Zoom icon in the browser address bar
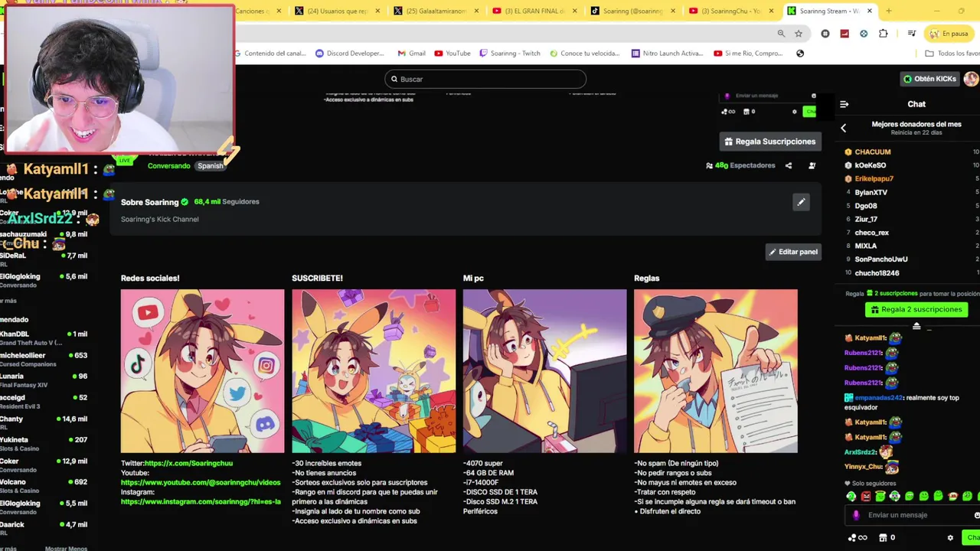Screen dimensions: 980x551 pyautogui.click(x=781, y=34)
